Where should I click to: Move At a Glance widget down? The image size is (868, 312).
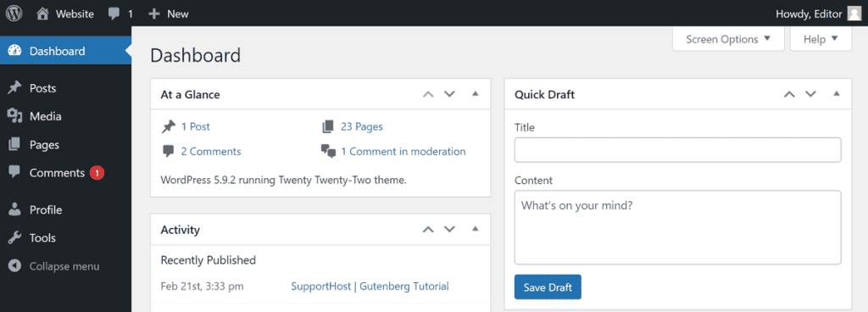click(449, 94)
